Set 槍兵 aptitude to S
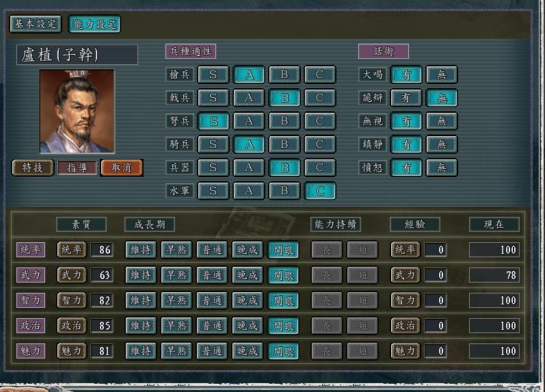Image resolution: width=545 pixels, height=392 pixels. tap(213, 75)
